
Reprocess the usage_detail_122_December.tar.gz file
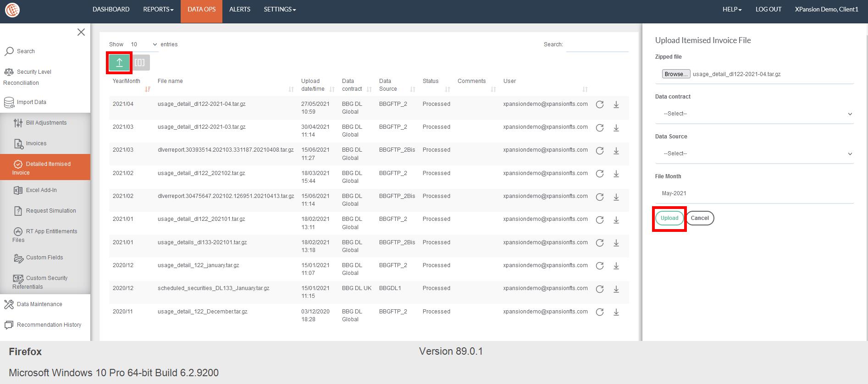pos(599,312)
